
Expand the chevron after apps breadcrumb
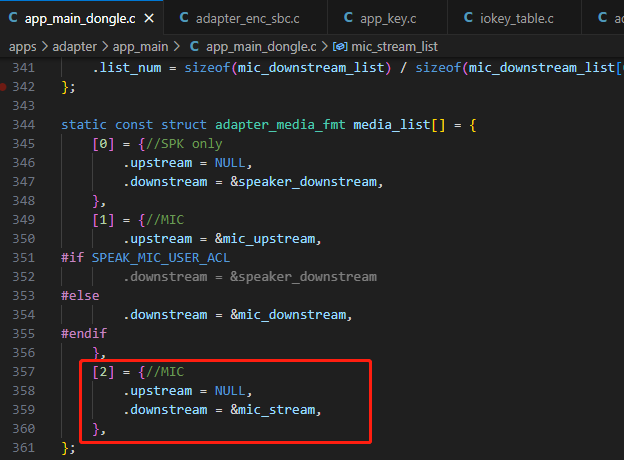click(45, 47)
